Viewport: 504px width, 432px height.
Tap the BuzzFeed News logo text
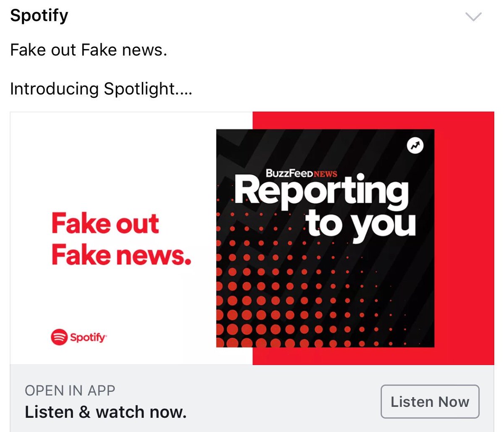(x=301, y=173)
